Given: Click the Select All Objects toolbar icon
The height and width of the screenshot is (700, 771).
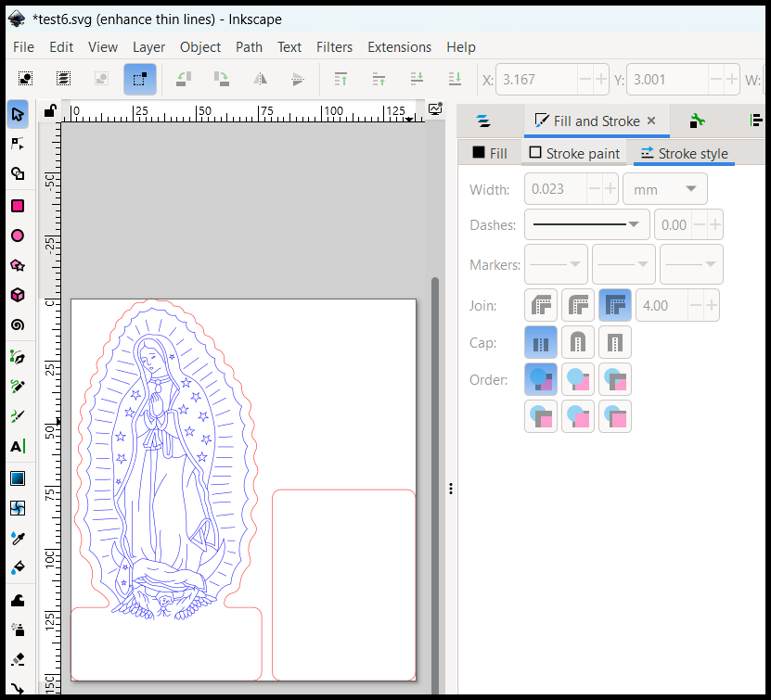Looking at the screenshot, I should [x=26, y=80].
